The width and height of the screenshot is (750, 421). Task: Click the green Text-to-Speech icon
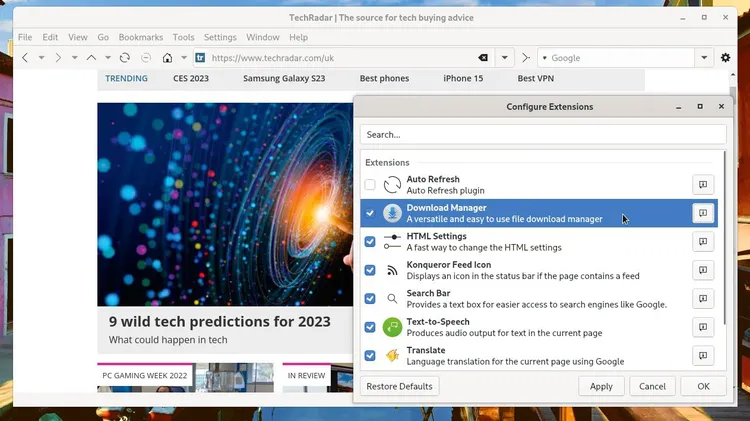pyautogui.click(x=392, y=327)
